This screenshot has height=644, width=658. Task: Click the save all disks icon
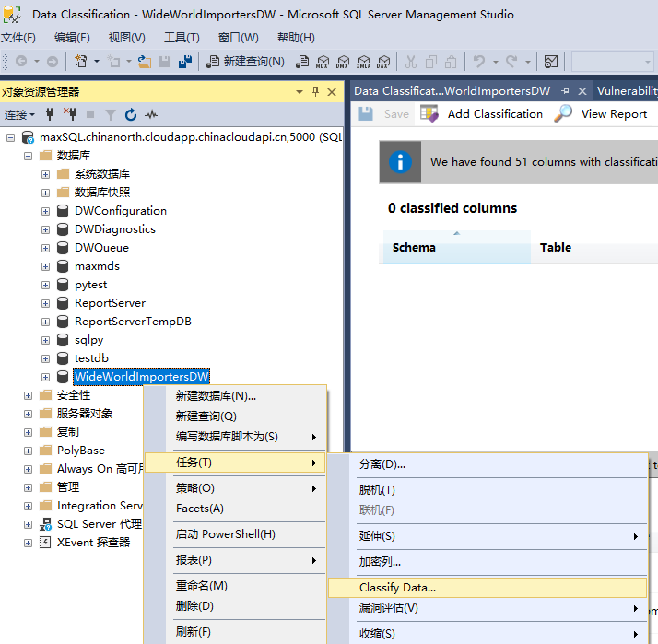pos(185,62)
